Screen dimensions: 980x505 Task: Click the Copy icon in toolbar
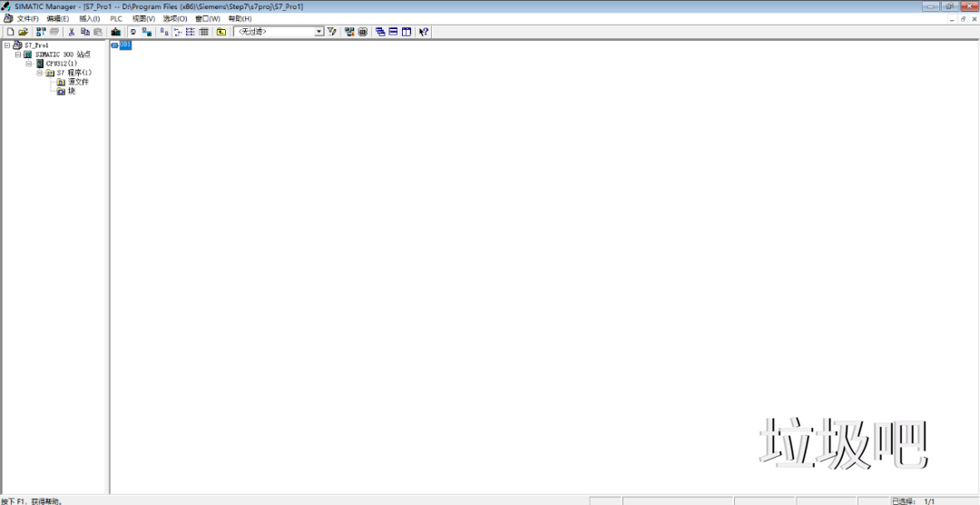[84, 32]
